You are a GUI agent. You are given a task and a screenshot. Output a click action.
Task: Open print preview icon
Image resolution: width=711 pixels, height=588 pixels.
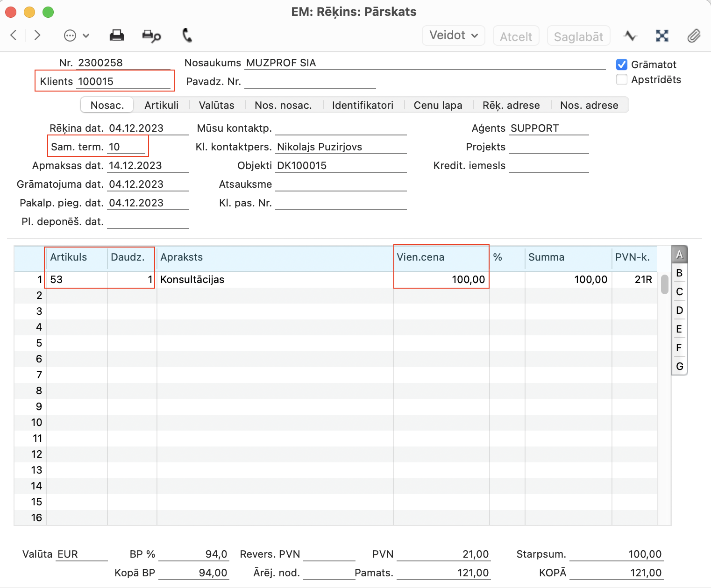[x=151, y=35]
